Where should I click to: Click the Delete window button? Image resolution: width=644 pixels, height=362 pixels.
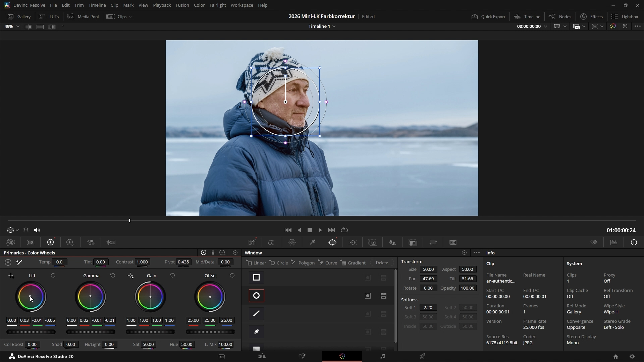(x=382, y=263)
